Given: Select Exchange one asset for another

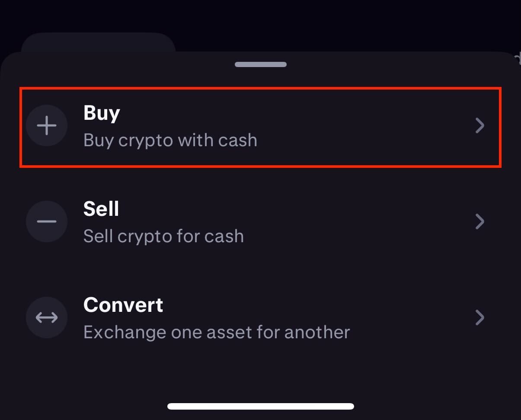Looking at the screenshot, I should click(216, 332).
